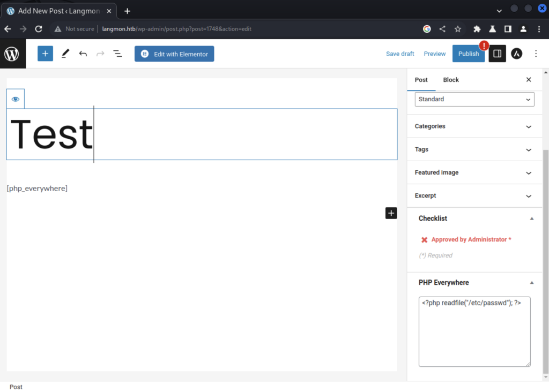The image size is (549, 392).
Task: Click the [php_everywhere] shortcode block
Action: pyautogui.click(x=37, y=189)
